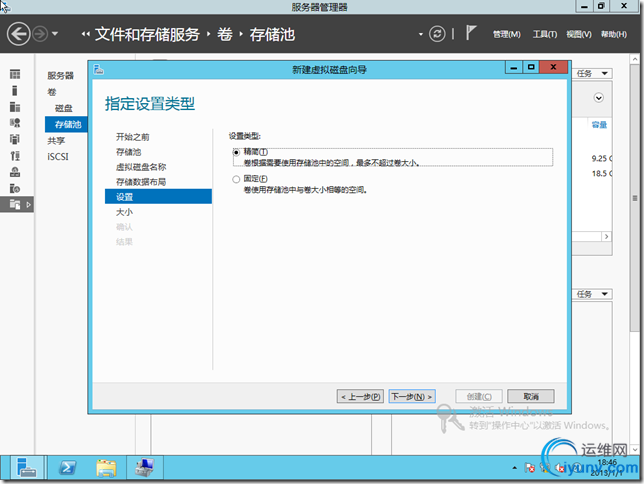Viewport: 644px width, 484px height.
Task: Click the back navigation arrow in Server Manager
Action: coord(18,34)
